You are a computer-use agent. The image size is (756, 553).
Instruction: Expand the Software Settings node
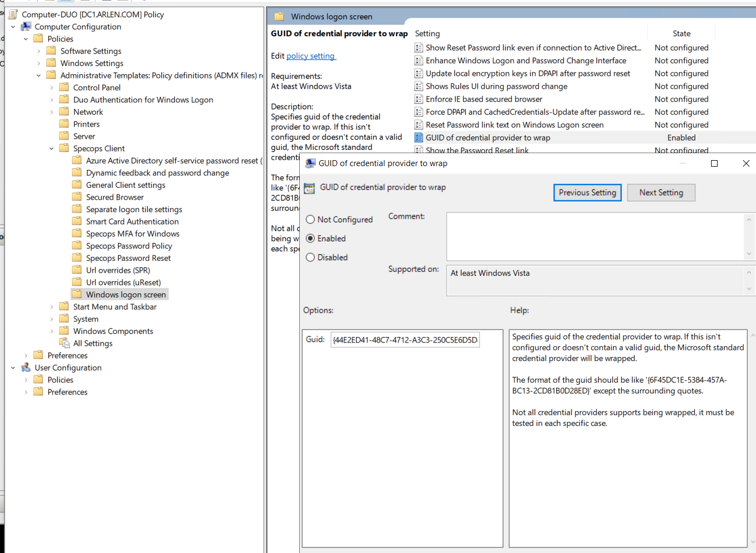(x=39, y=51)
